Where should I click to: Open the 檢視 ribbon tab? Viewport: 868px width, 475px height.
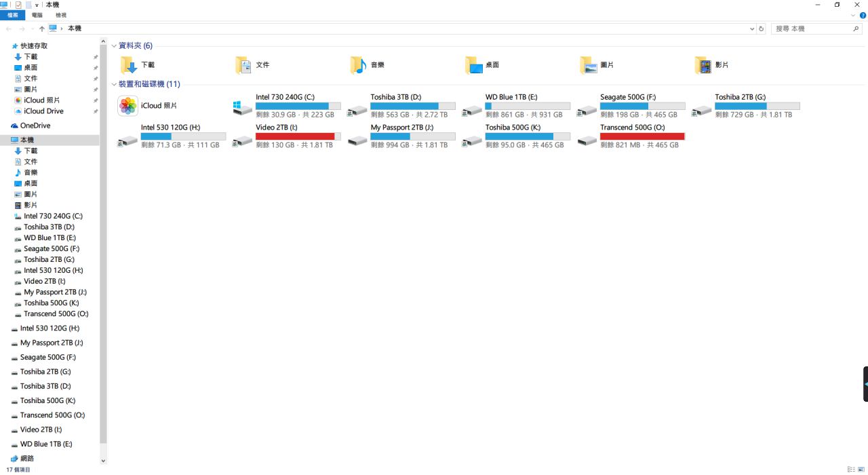click(x=61, y=15)
